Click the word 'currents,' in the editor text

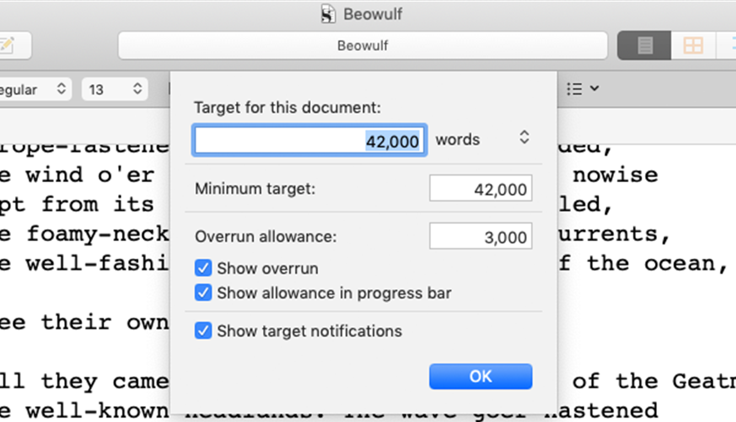coord(613,234)
